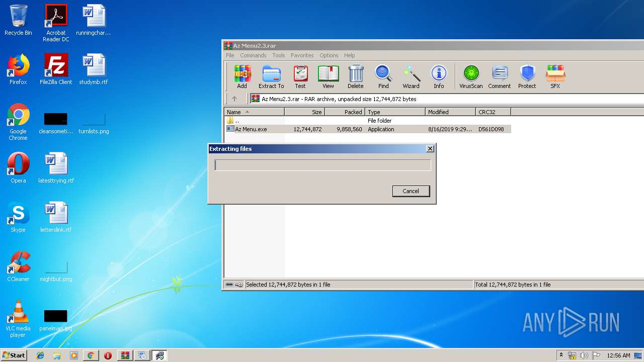The image size is (644, 362).
Task: Select FileZilla Client desktop shortcut
Action: pyautogui.click(x=56, y=69)
